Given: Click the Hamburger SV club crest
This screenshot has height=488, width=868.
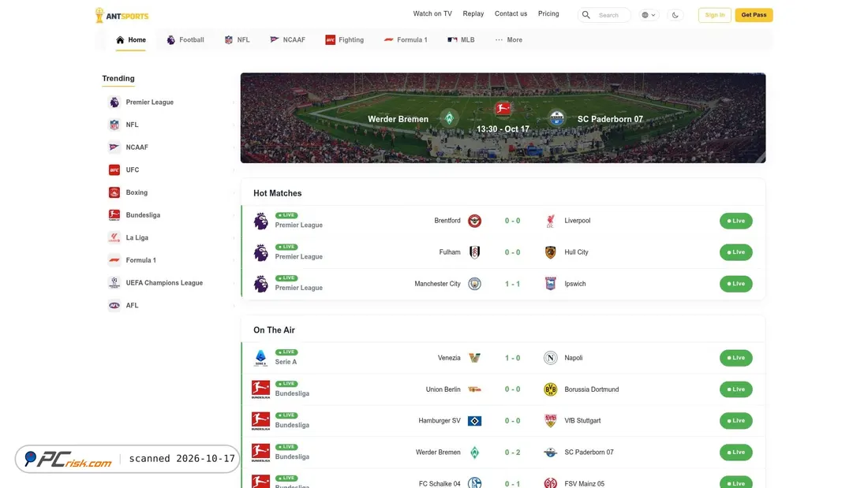Looking at the screenshot, I should coord(474,421).
